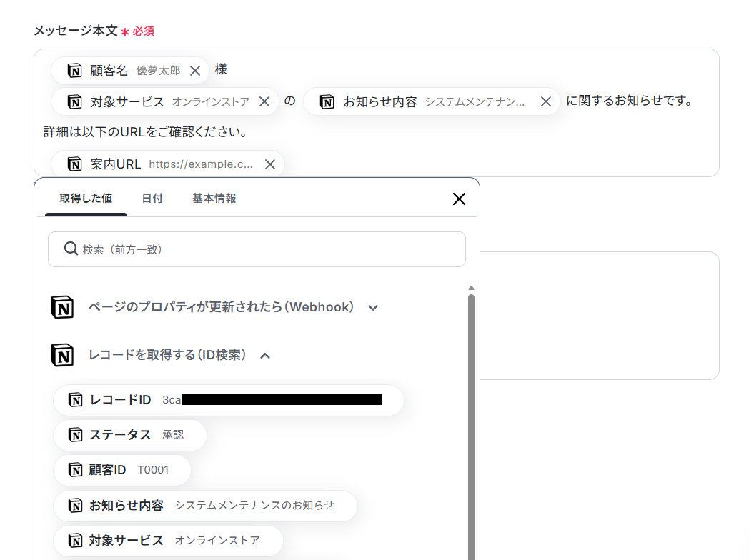Click Notion icon on ステータス value chip
The image size is (749, 560).
click(75, 435)
